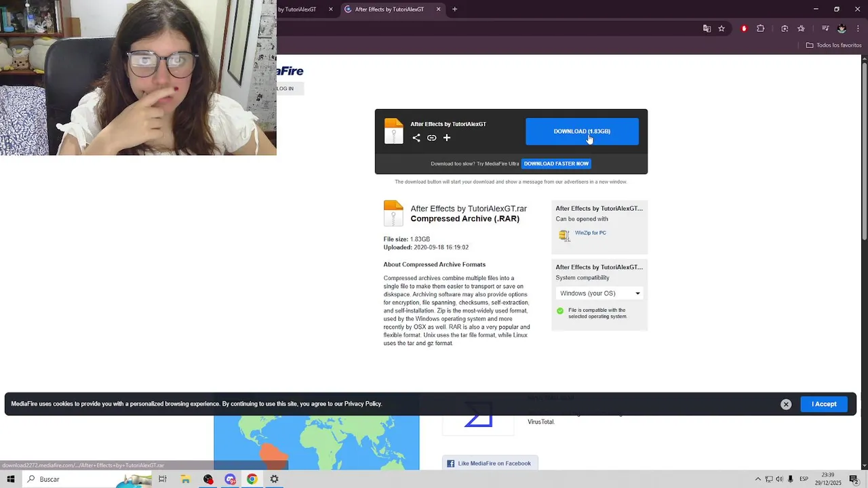868x488 pixels.
Task: Click 'Uploaded: 2020-09-18 16:19:02' text
Action: [426, 247]
